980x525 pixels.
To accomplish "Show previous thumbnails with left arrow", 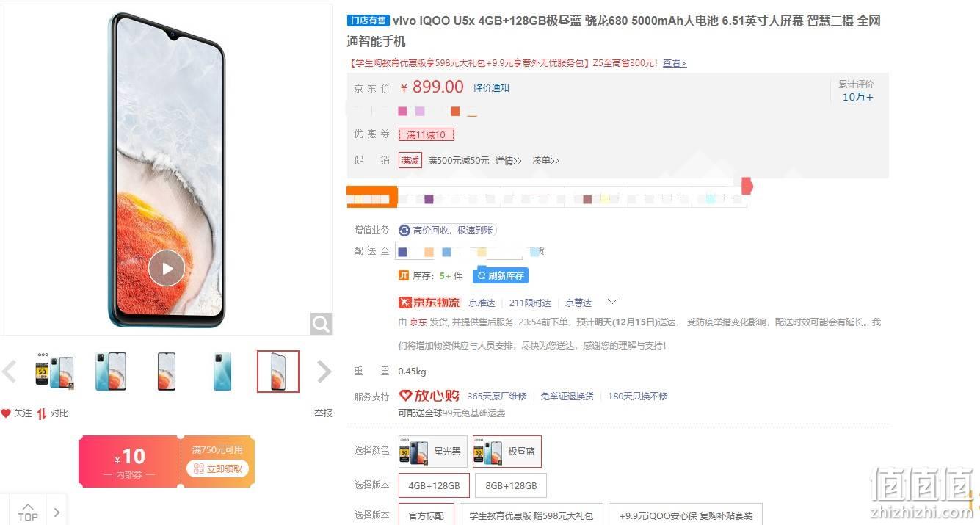I will (x=10, y=372).
